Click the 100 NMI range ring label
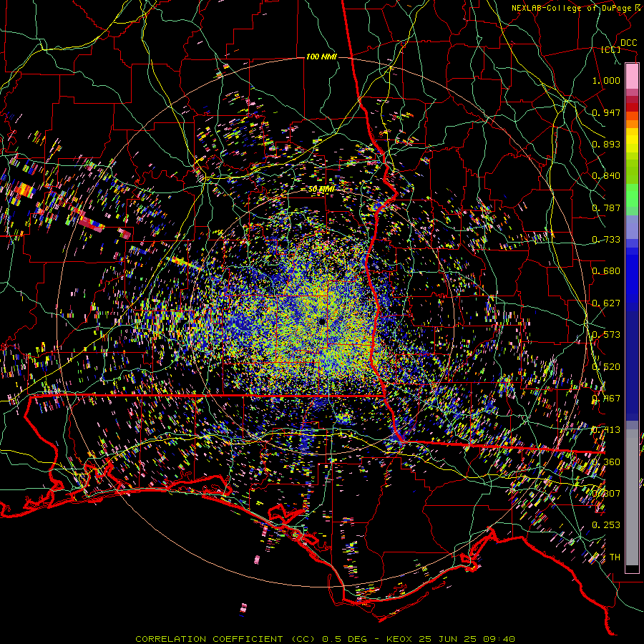The width and height of the screenshot is (644, 644). coord(321,57)
